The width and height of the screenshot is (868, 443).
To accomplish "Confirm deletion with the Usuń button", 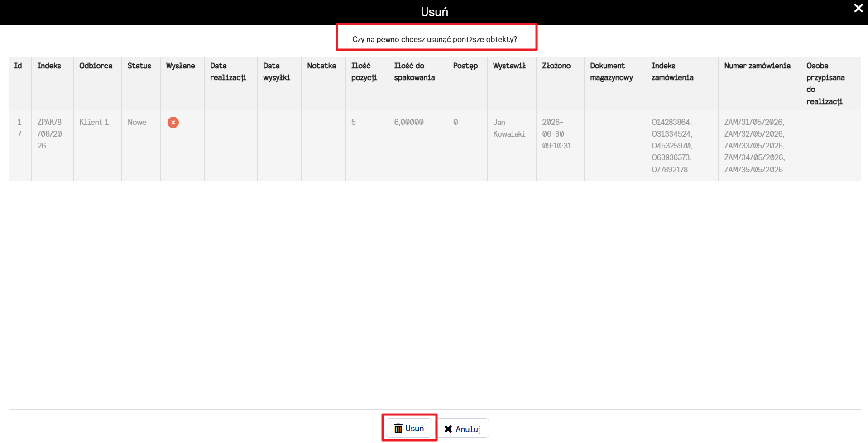I will tap(409, 428).
